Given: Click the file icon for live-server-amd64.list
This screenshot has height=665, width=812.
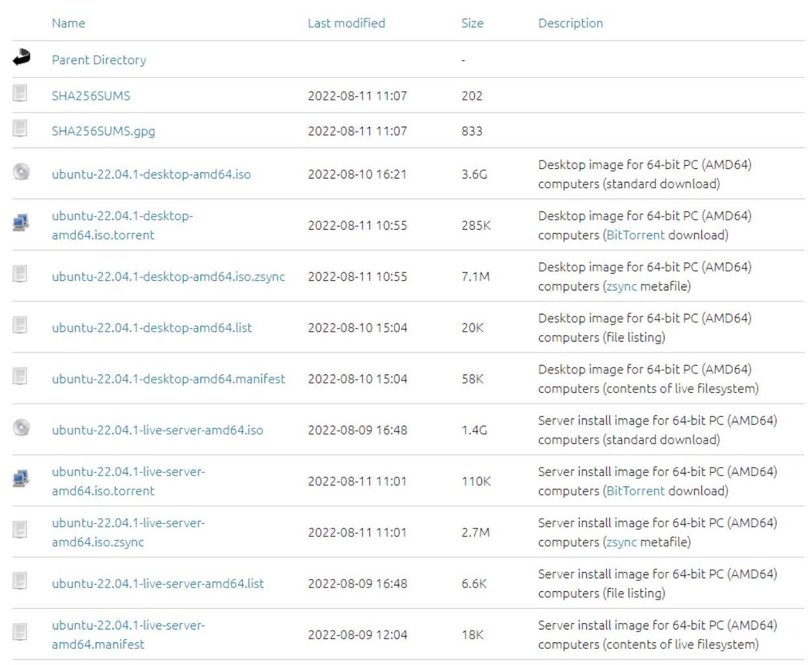Looking at the screenshot, I should pyautogui.click(x=20, y=581).
